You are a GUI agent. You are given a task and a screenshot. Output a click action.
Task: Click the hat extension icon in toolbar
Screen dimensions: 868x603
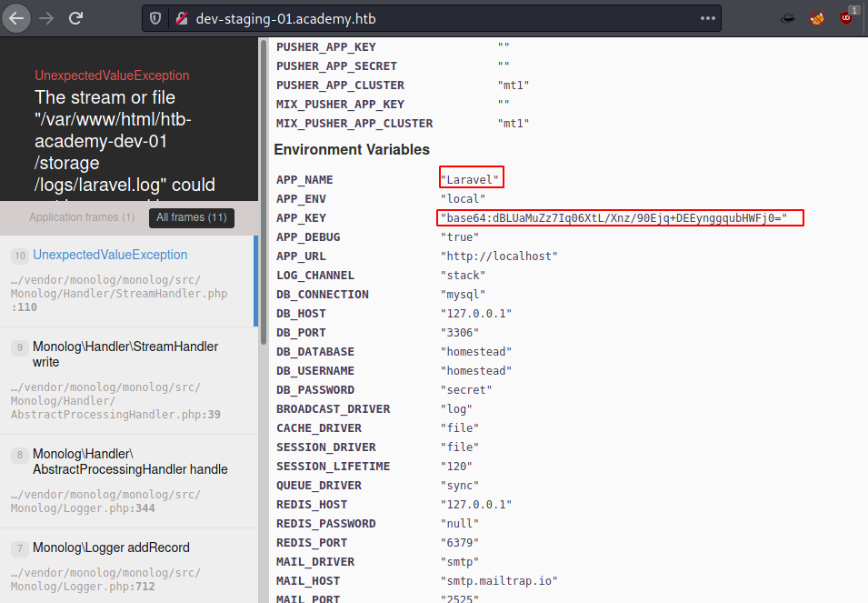click(x=788, y=19)
